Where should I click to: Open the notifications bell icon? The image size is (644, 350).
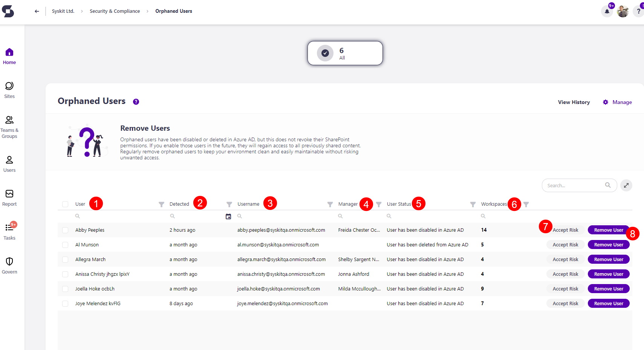click(607, 11)
